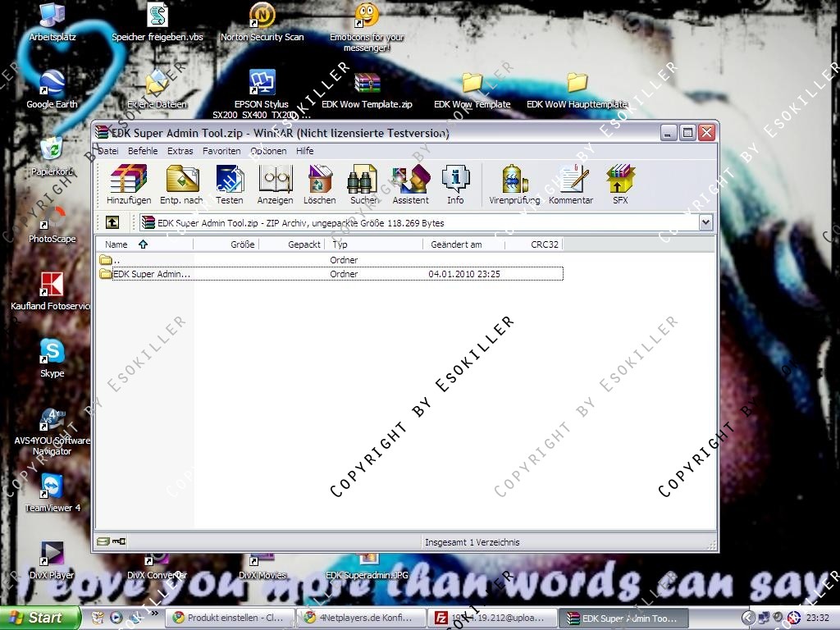Select EDK Wow Template.zip archive icon
Viewport: 840px width, 630px height.
367,90
